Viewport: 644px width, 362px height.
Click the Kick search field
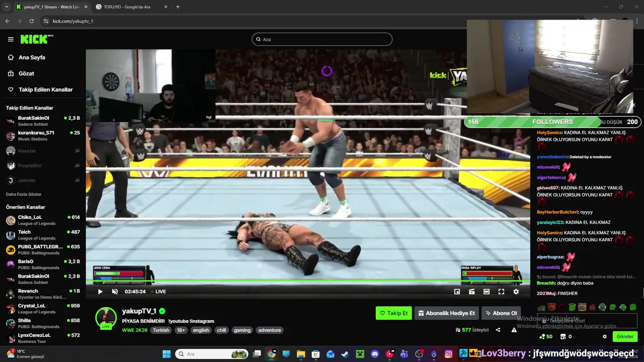pyautogui.click(x=322, y=39)
